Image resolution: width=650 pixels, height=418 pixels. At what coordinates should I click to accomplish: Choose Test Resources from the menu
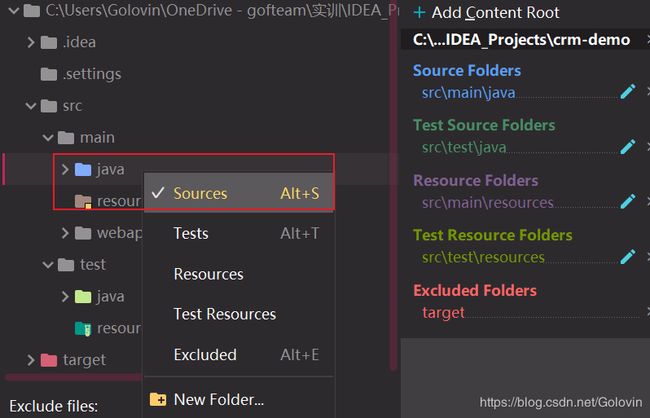click(x=238, y=314)
